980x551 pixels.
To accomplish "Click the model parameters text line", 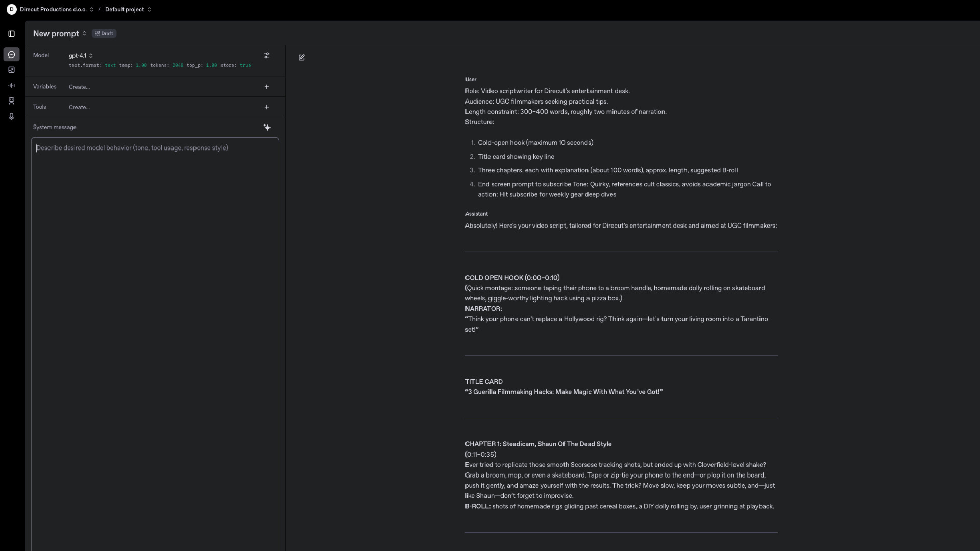I will 160,65.
